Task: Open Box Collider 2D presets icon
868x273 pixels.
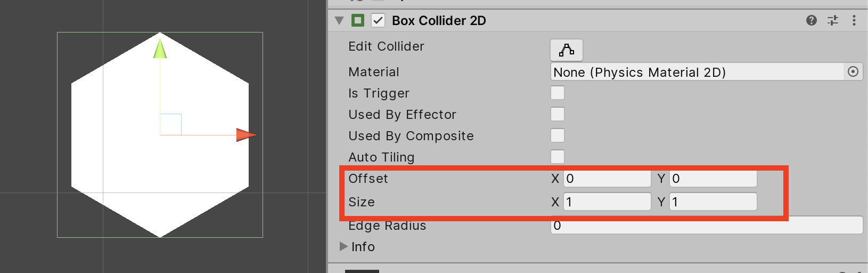Action: (x=832, y=20)
